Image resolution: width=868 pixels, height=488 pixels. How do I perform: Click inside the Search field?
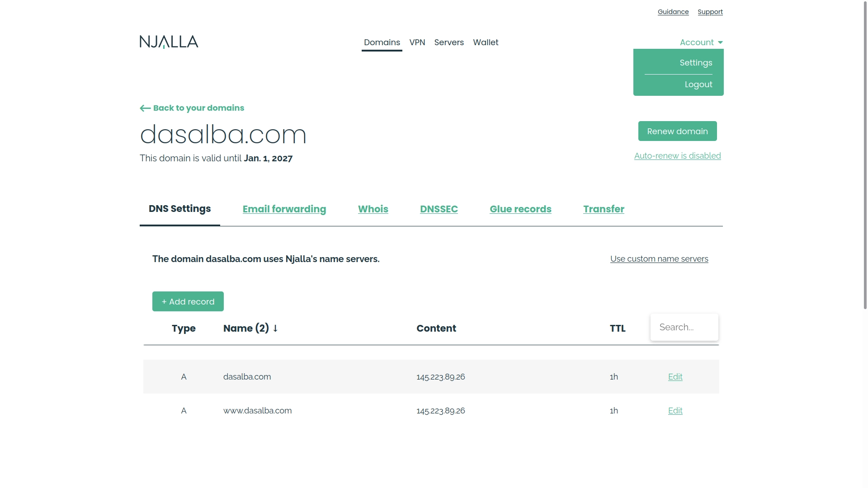point(684,327)
